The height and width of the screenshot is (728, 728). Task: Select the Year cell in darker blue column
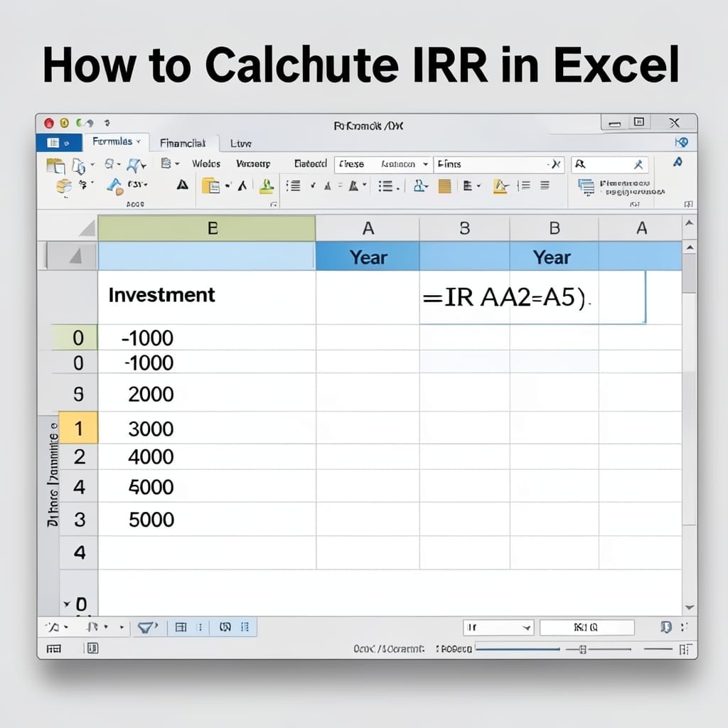pyautogui.click(x=368, y=257)
